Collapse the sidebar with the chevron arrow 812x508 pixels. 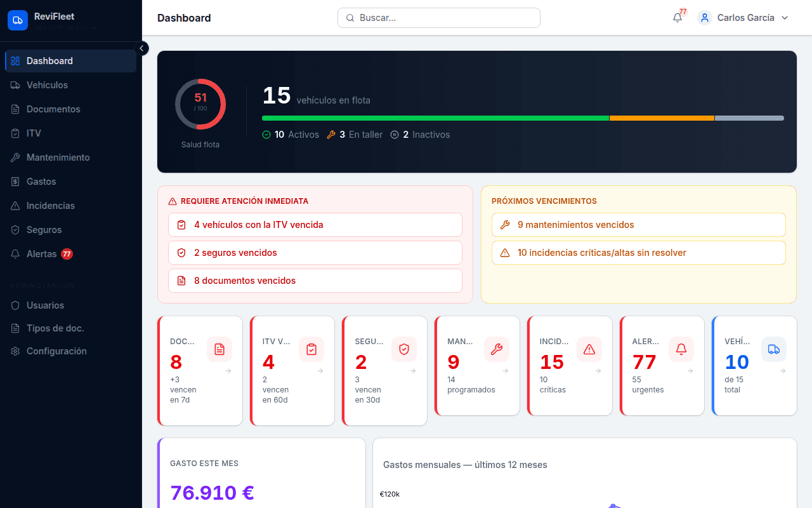pyautogui.click(x=141, y=48)
